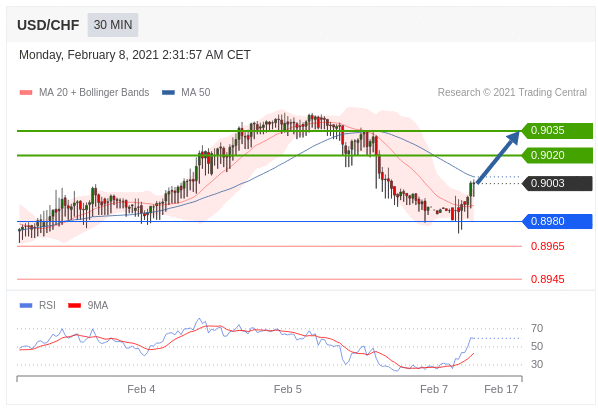Viewport: 598px width, 408px height.
Task: Click the red 0.8945 support level label
Action: [x=547, y=279]
